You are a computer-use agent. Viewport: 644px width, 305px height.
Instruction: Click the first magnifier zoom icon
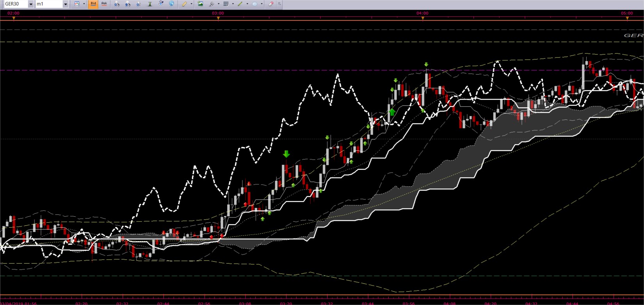[117, 4]
